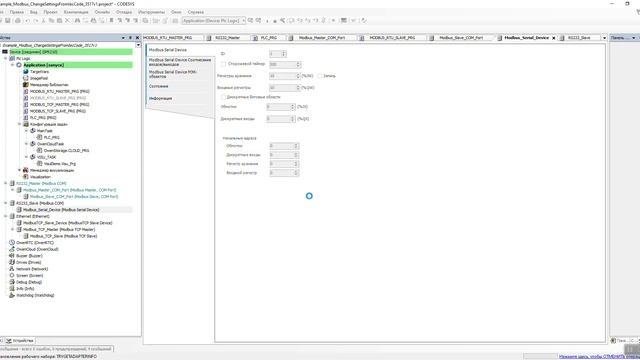Click the Application node icon in the tree
Image resolution: width=640 pixels, height=360 pixels.
point(19,65)
